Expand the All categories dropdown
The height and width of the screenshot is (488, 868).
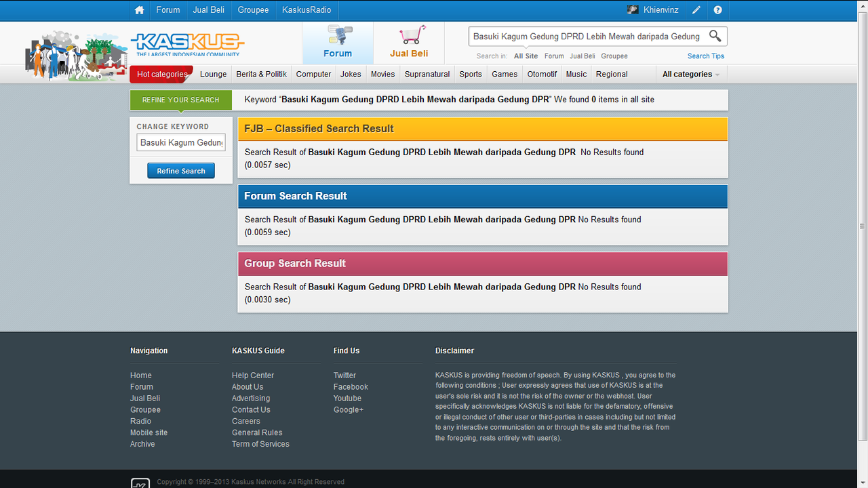[x=691, y=75]
